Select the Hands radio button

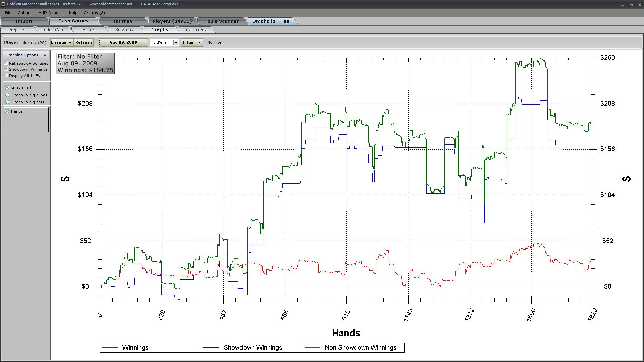[7, 111]
